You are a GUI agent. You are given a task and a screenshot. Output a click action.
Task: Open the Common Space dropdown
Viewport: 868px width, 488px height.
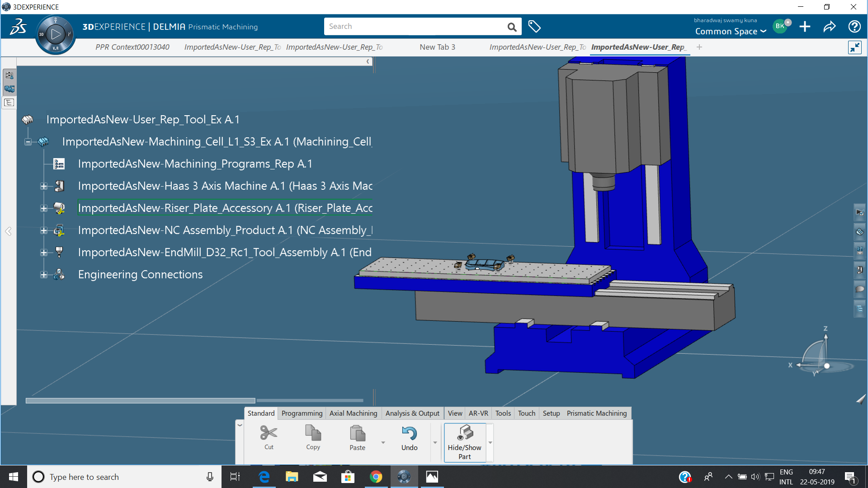click(x=731, y=31)
